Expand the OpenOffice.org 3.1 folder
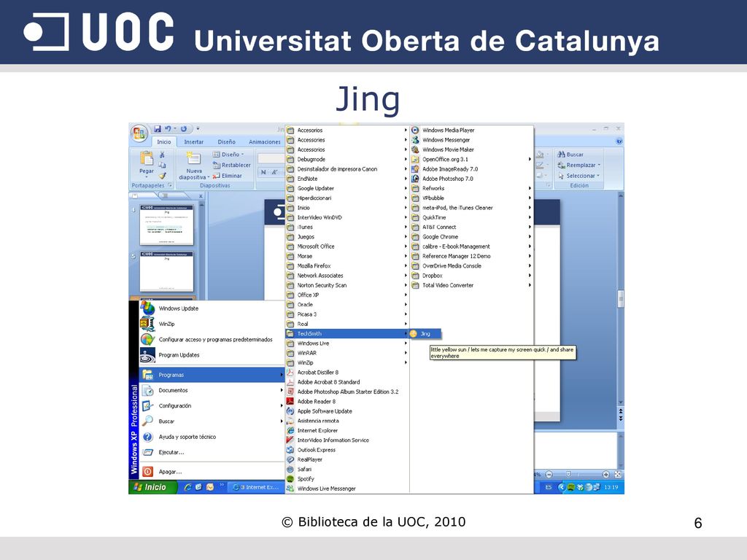Screen dimensions: 747x560 (x=471, y=160)
